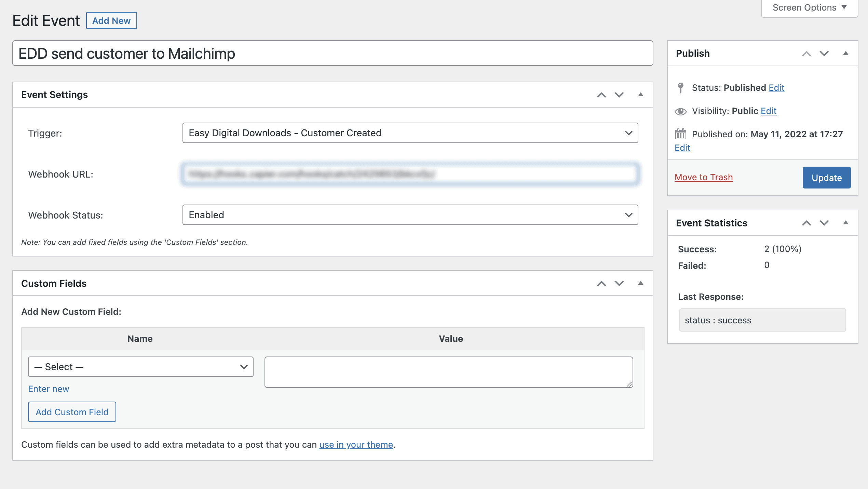Collapse the Custom Fields panel
Viewport: 868px width, 489px height.
pos(641,283)
